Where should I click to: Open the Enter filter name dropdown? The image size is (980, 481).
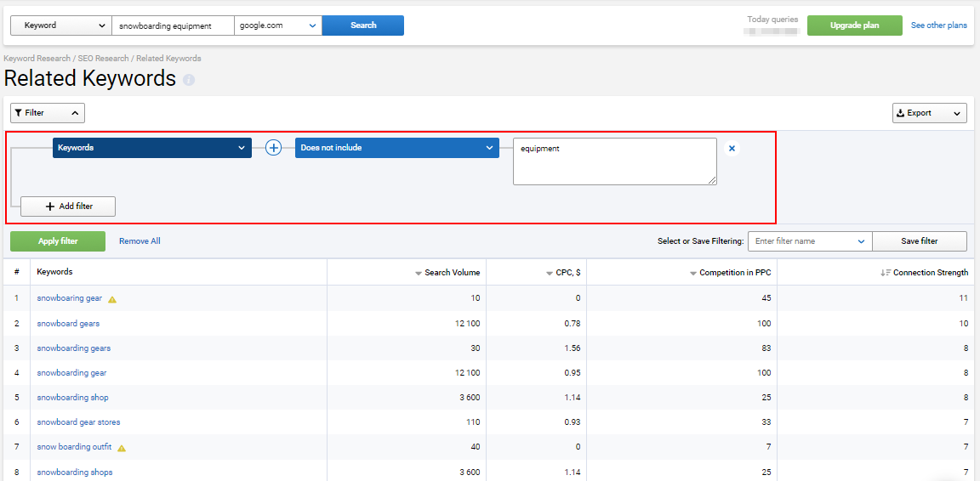[x=809, y=241]
